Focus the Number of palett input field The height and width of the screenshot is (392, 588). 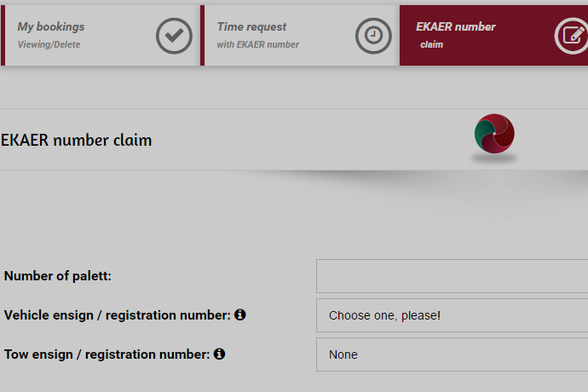pyautogui.click(x=452, y=276)
